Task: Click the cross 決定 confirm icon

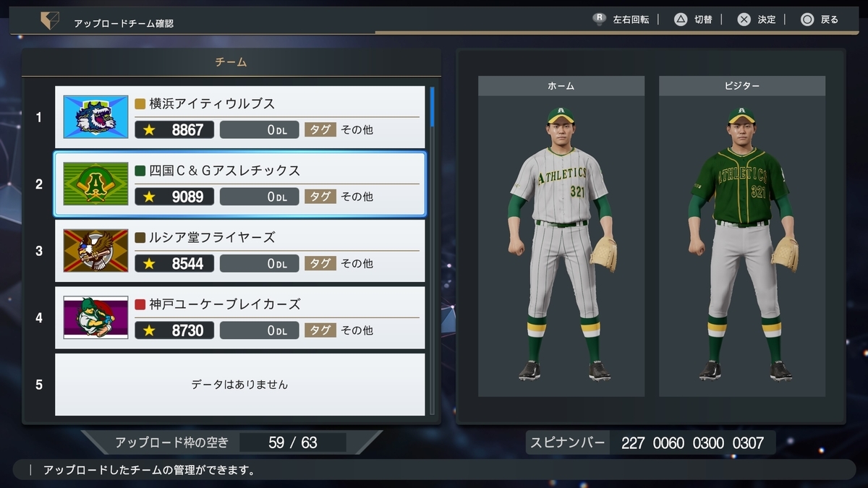Action: [744, 20]
